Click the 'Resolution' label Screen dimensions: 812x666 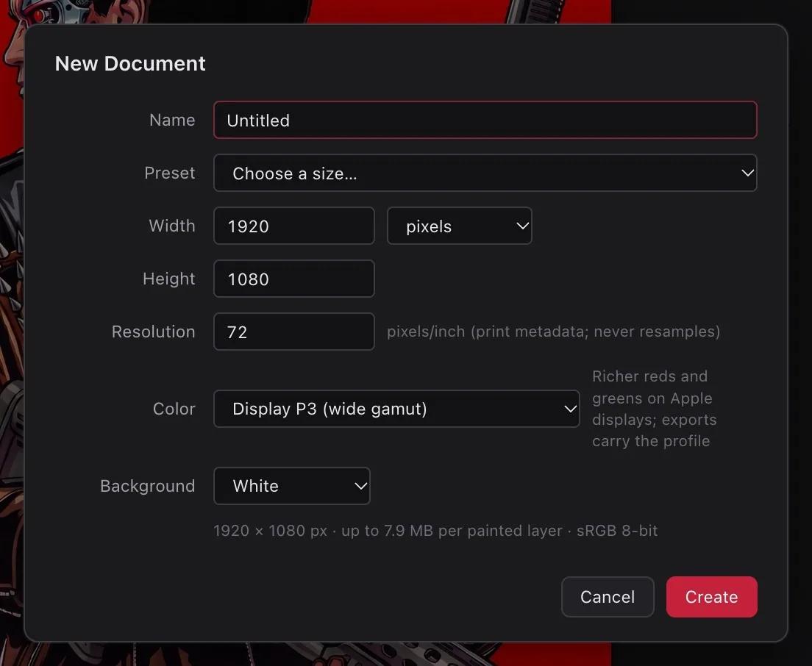point(153,332)
